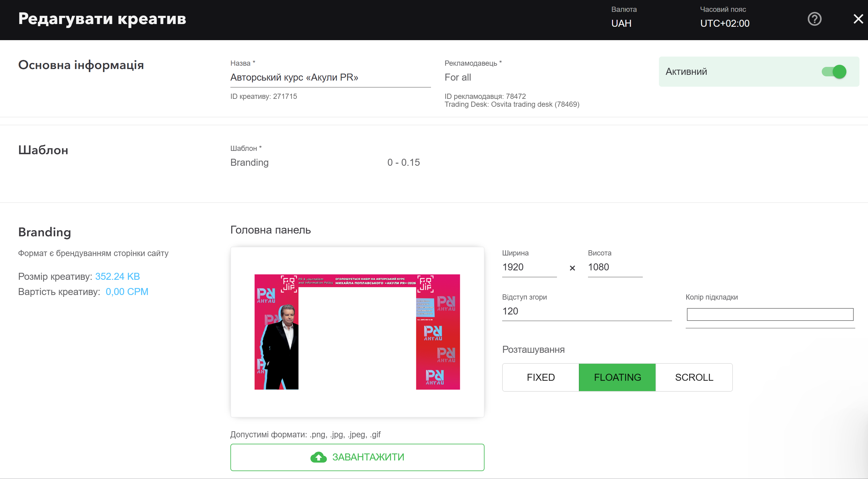868x479 pixels.
Task: Click the Назва name input field
Action: [330, 78]
